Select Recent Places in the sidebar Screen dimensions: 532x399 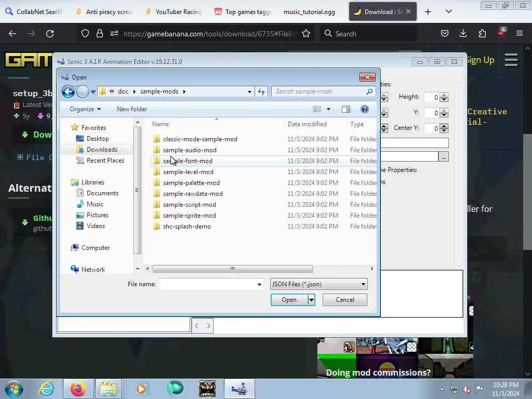[105, 161]
